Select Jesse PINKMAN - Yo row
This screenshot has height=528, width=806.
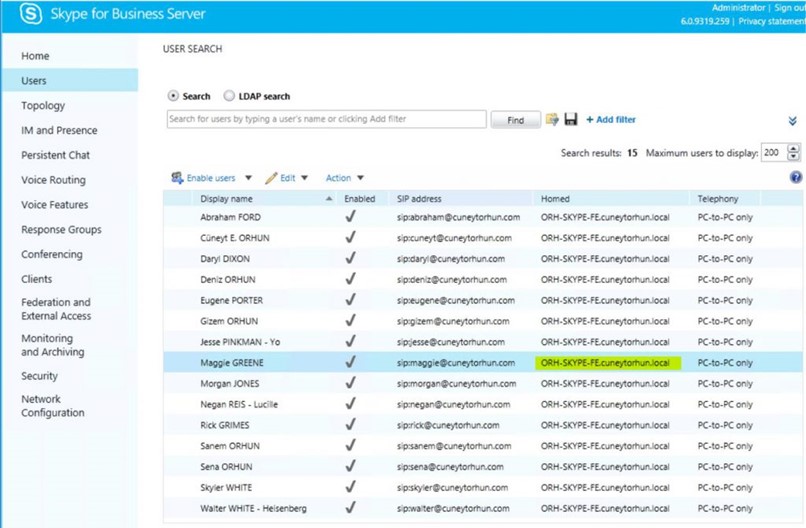pyautogui.click(x=483, y=342)
